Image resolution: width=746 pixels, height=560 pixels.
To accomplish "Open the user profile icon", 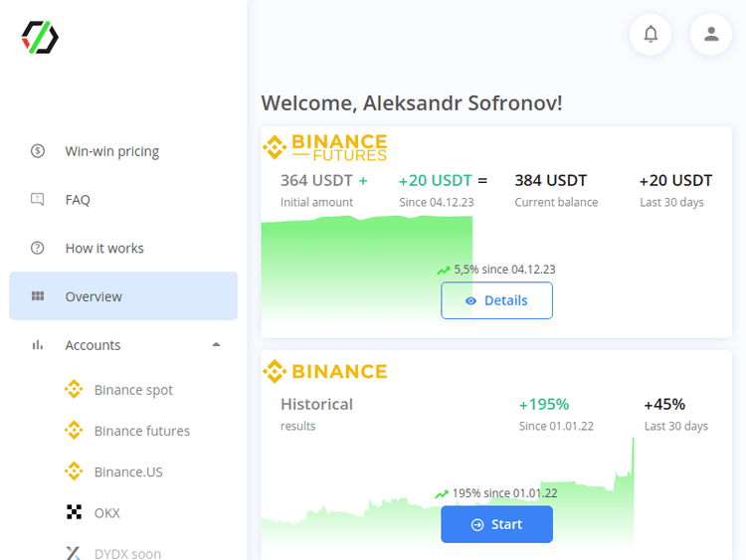I will (x=710, y=34).
